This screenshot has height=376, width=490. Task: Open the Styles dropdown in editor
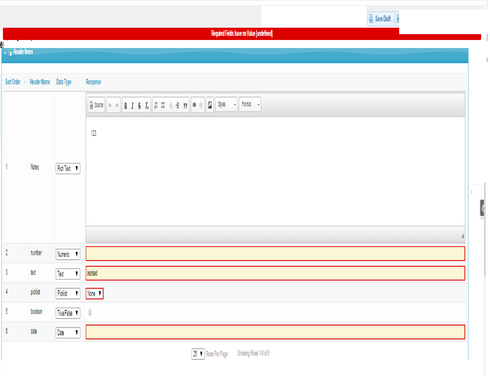tap(226, 105)
